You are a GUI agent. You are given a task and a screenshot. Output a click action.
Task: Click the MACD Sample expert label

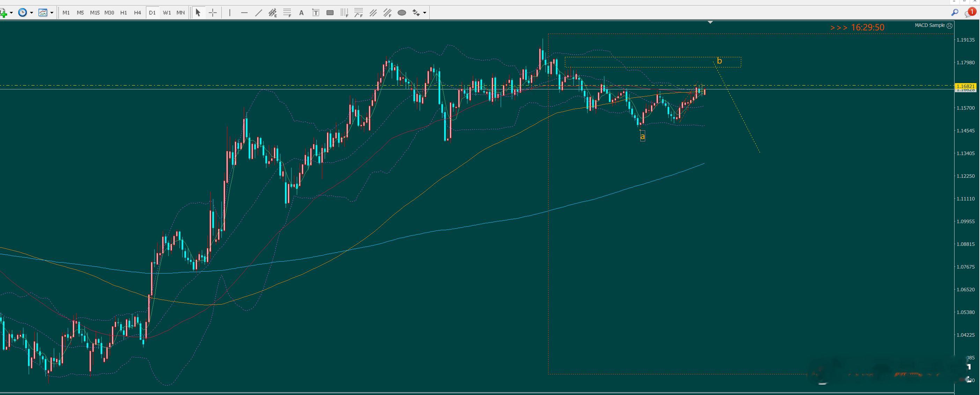[x=929, y=25]
